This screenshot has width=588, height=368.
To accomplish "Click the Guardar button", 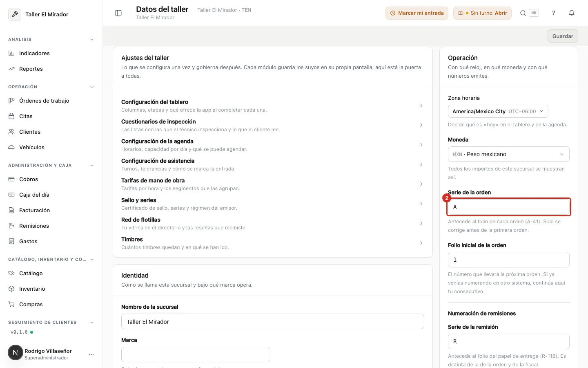I will pos(563,36).
